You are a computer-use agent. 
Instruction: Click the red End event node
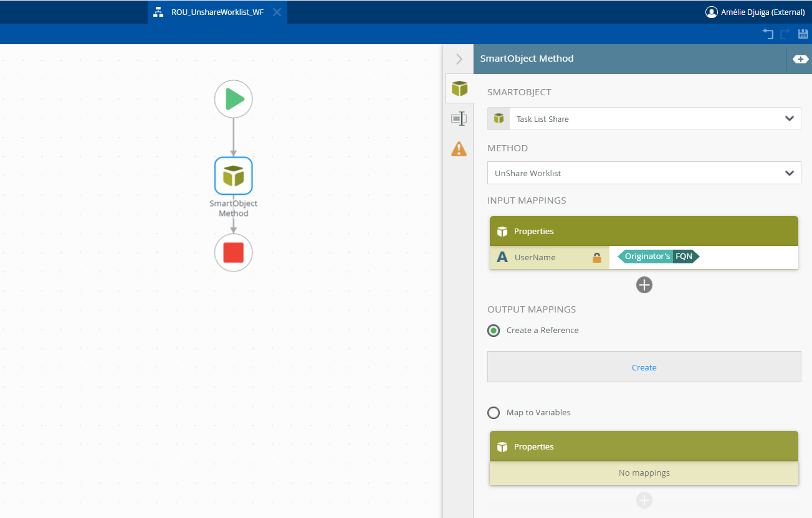pos(234,253)
